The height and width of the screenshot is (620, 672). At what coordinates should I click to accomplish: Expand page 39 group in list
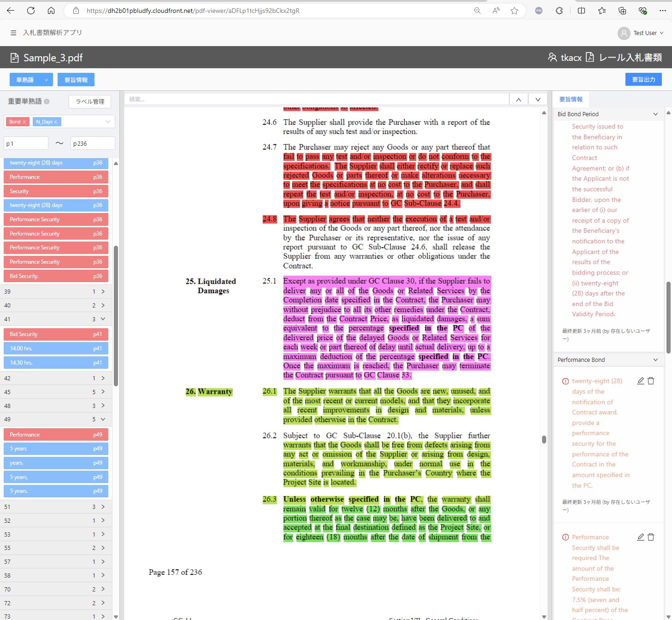103,291
